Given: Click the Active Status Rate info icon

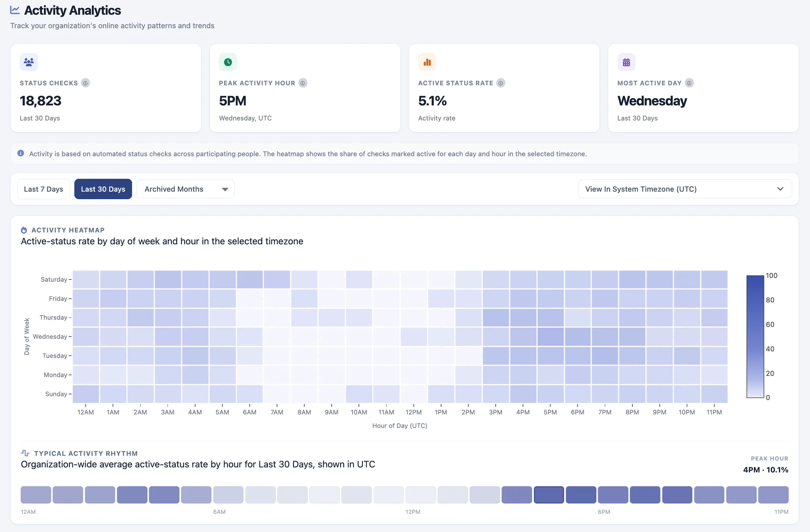Looking at the screenshot, I should pos(500,83).
